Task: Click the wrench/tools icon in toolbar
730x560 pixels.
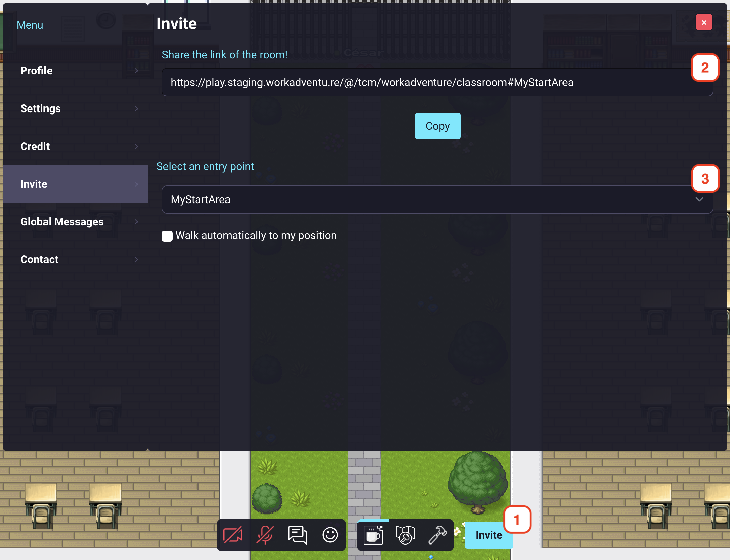Action: tap(439, 535)
